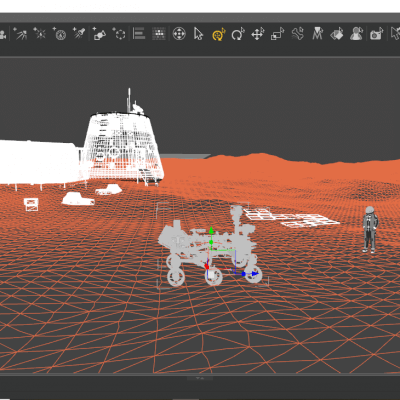Image resolution: width=400 pixels, height=400 pixels.
Task: Select the Surface Selection tool
Action: 337,34
